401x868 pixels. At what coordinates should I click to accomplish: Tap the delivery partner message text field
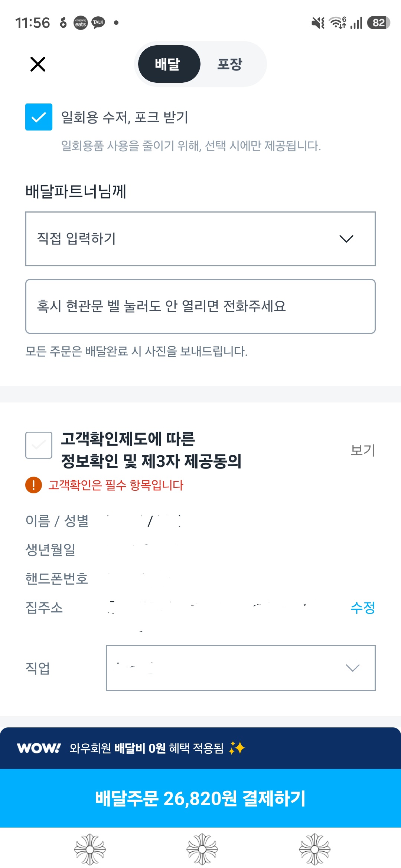[x=200, y=306]
